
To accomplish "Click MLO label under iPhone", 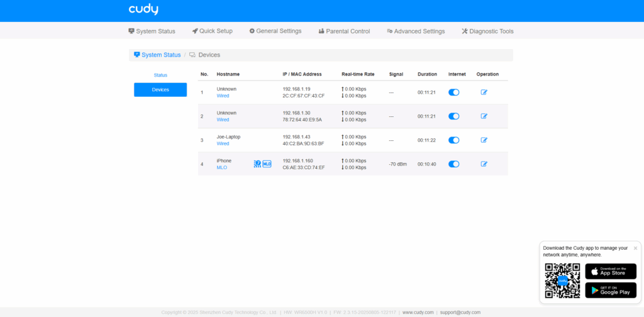I will click(222, 167).
